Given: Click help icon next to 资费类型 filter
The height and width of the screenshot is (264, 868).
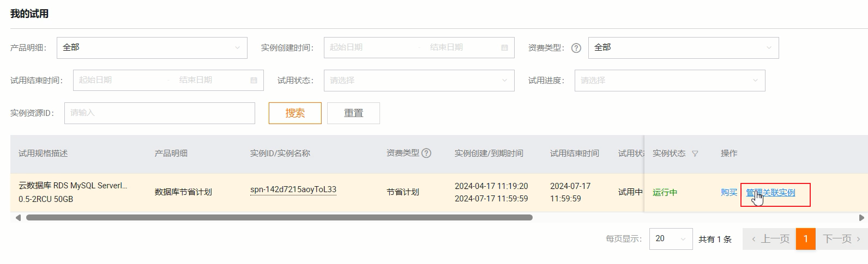Looking at the screenshot, I should pos(576,48).
